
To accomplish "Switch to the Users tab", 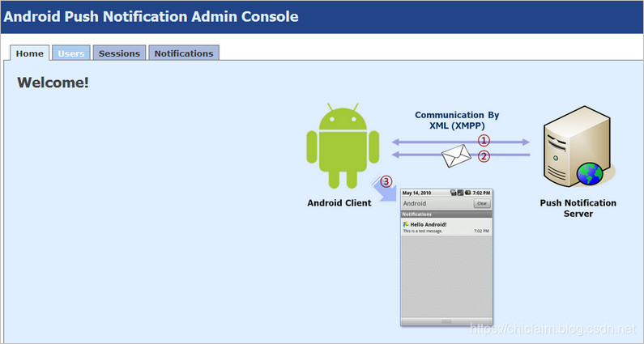I will 71,53.
